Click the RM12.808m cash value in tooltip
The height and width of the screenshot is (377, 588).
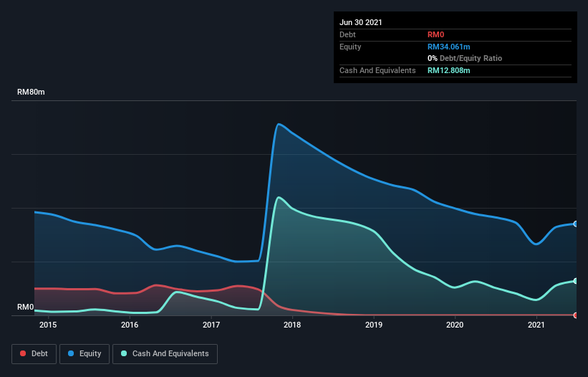tap(449, 70)
